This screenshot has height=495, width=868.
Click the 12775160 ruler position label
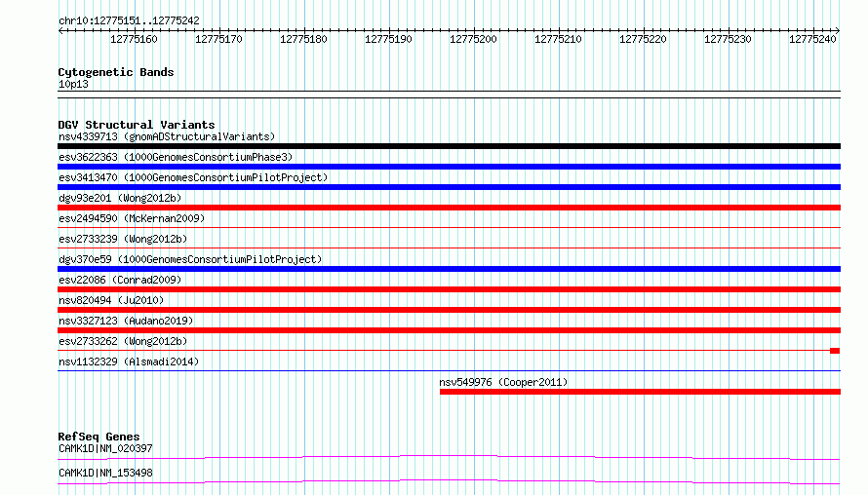[134, 39]
